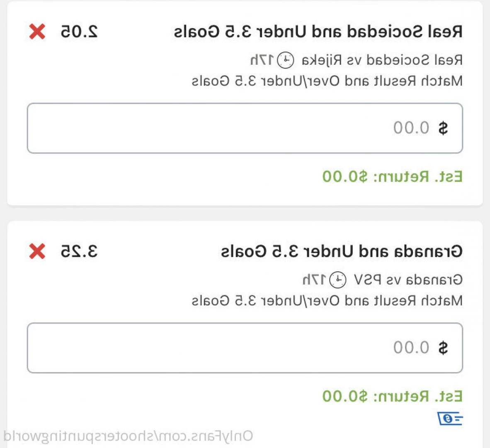Click the dollar sign in Granada stake box
490x448 pixels.
click(443, 348)
